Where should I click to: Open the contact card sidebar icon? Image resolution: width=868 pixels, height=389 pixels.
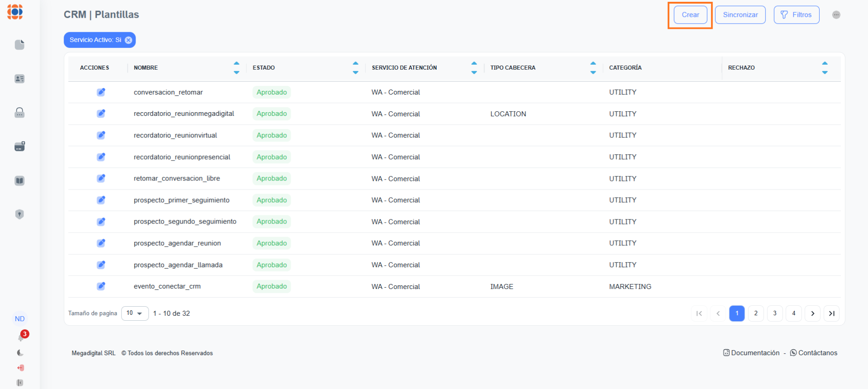click(x=19, y=79)
